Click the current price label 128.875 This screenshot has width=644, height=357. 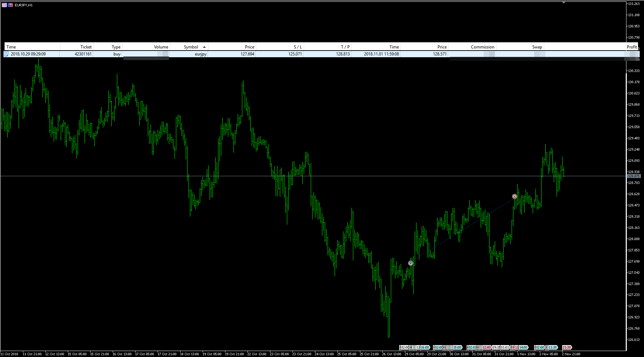pos(634,176)
